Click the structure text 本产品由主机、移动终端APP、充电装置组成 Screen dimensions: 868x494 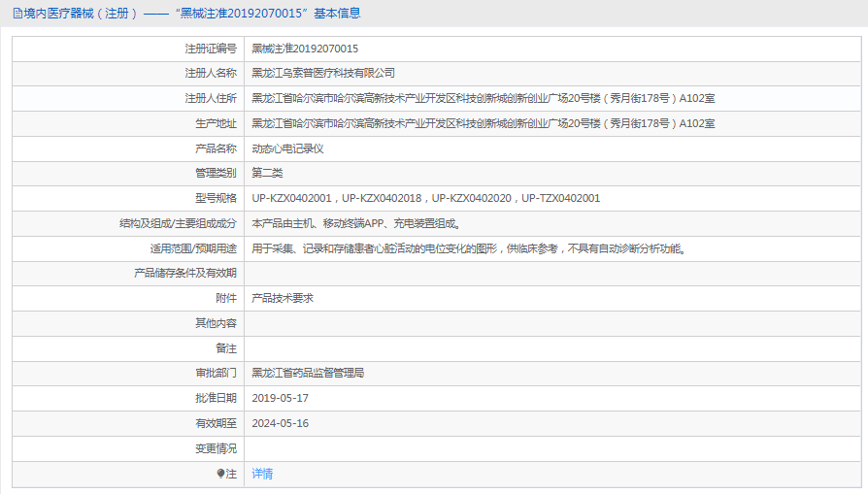tap(356, 223)
